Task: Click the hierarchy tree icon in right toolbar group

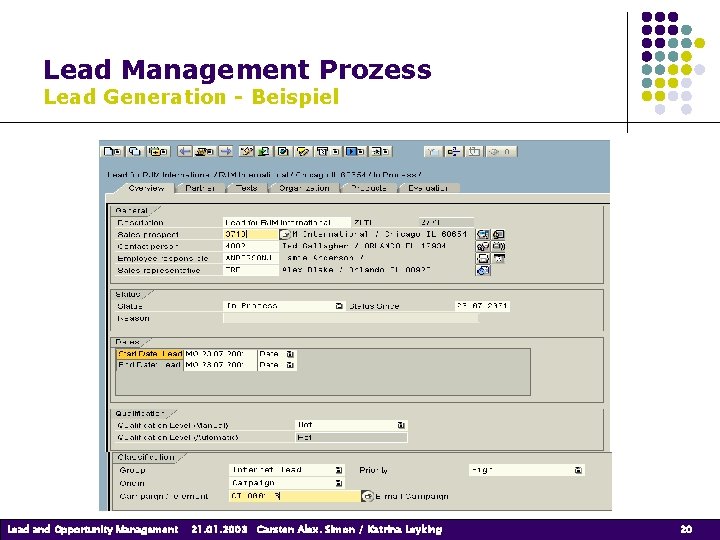Action: point(454,152)
